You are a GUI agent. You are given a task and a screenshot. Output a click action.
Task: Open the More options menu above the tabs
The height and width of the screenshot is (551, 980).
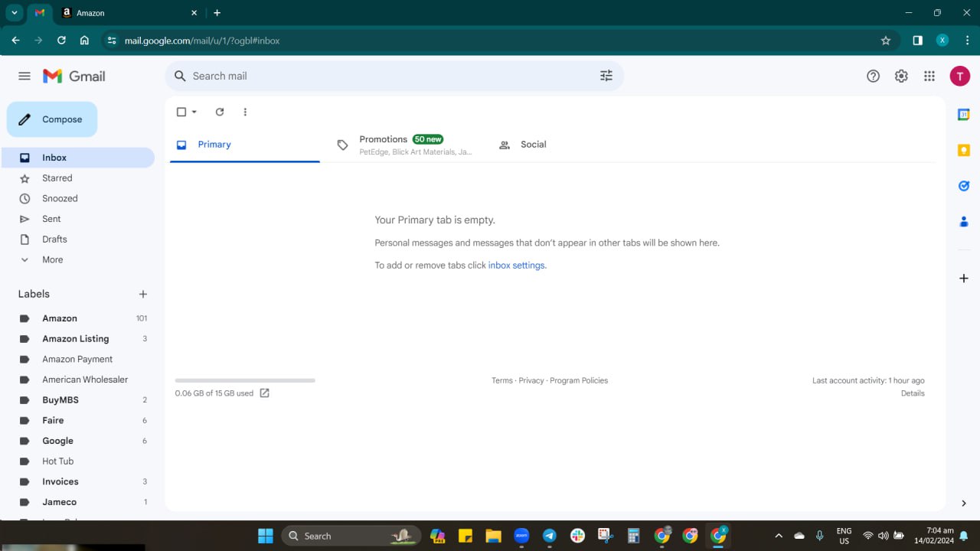click(x=245, y=112)
